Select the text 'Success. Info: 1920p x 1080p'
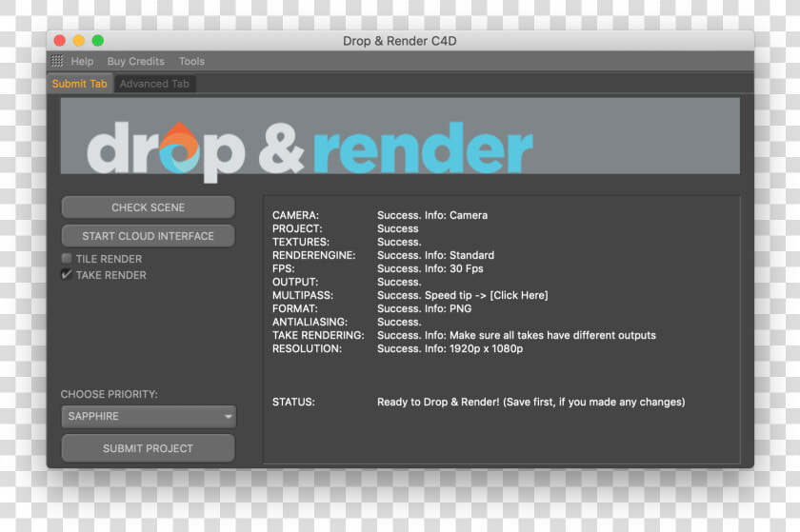 (450, 348)
